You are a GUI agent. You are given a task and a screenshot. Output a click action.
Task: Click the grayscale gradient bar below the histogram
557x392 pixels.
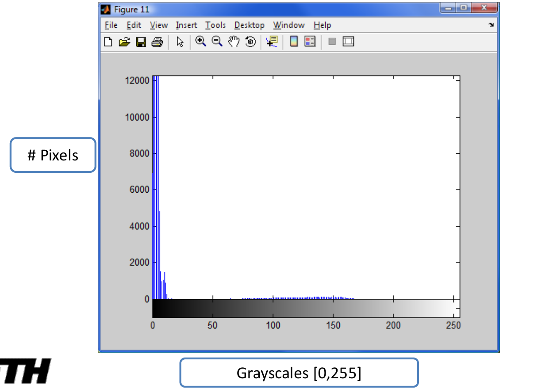[x=305, y=308]
